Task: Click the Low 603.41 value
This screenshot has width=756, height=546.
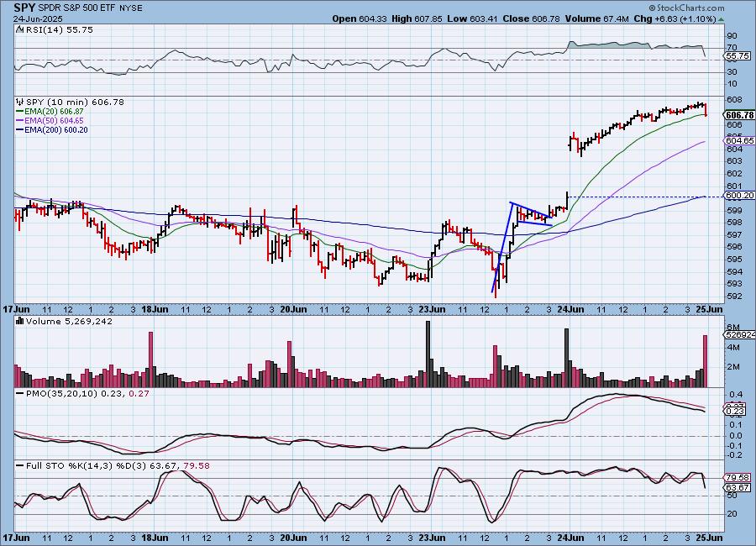Action: coord(471,18)
